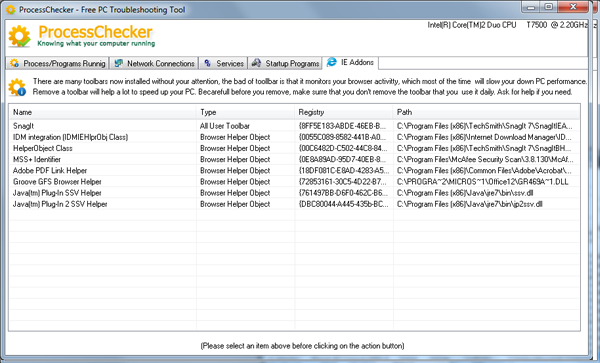Click the {18DF081C-E8AD-4283 registry value
Screen dimensions: 600x363
coord(343,170)
